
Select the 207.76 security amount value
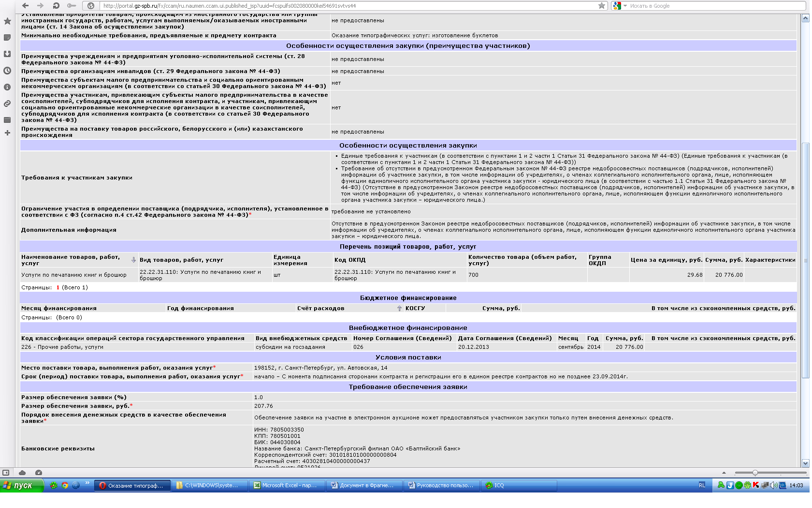tap(263, 406)
